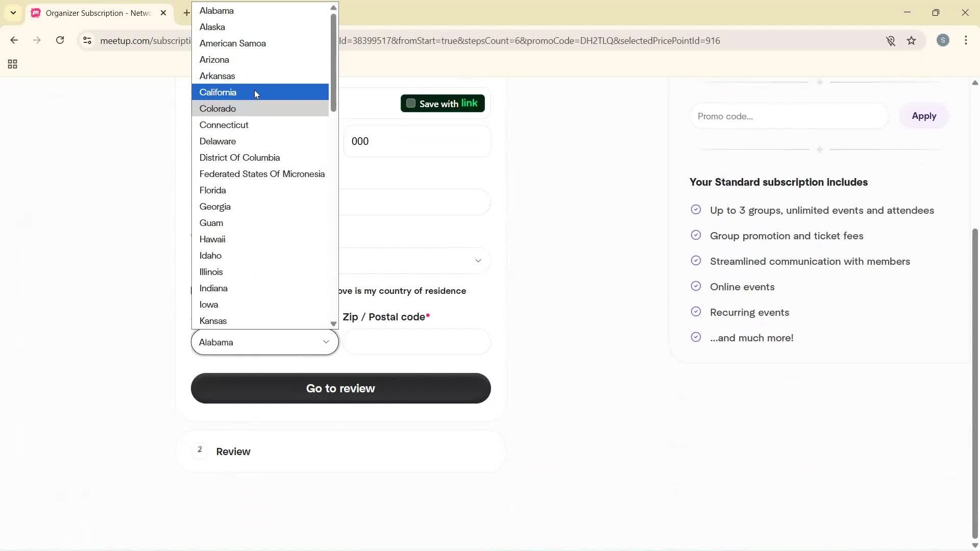Open a new tab with the plus button

pos(186,13)
